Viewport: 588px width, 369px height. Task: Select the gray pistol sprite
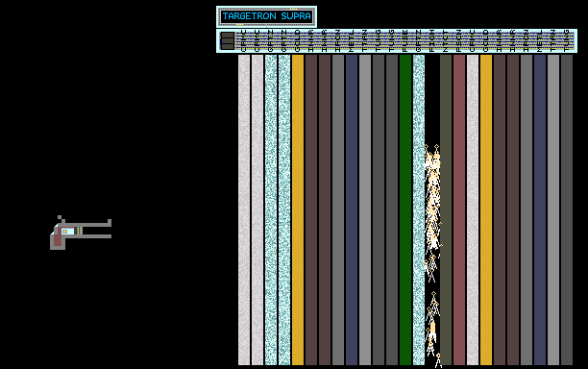[81, 233]
